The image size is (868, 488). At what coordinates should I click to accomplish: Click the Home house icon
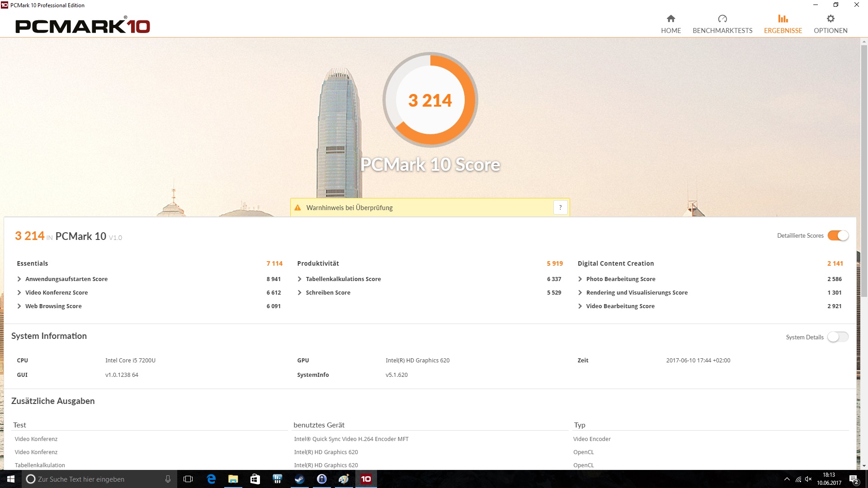pos(671,19)
